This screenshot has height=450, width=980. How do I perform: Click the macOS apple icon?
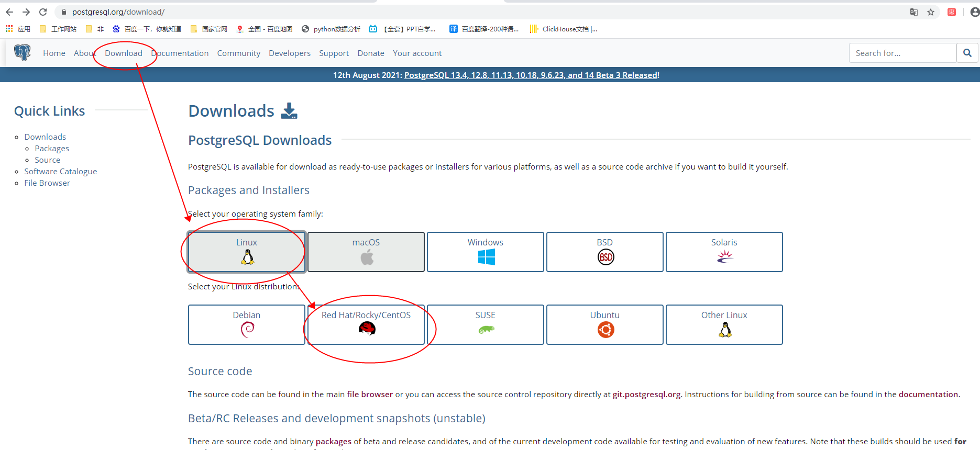pos(367,257)
